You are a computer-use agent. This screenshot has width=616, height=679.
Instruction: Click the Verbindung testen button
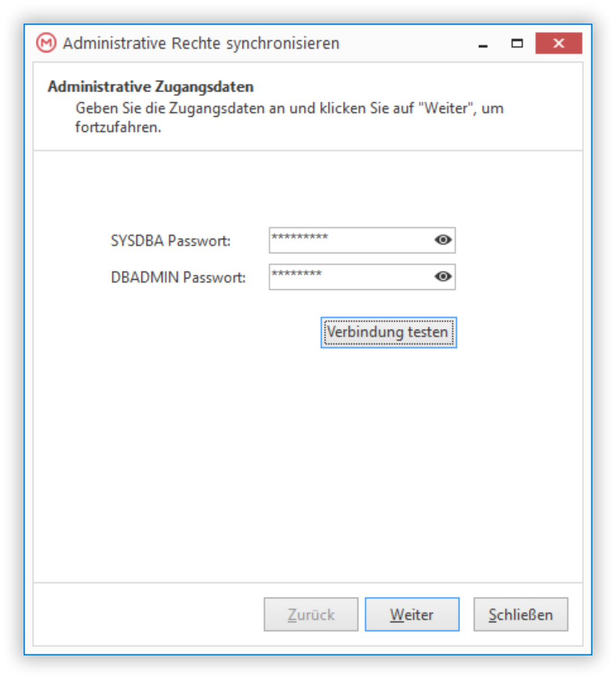pyautogui.click(x=389, y=332)
